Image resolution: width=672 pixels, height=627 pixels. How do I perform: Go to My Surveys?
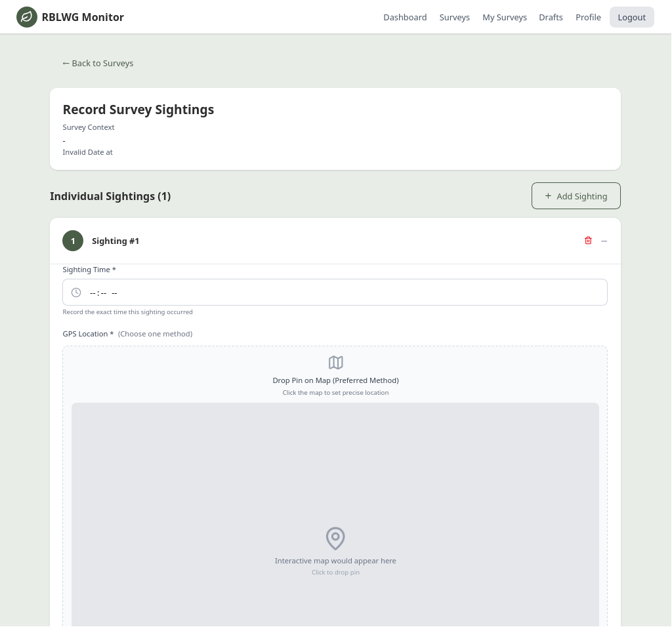(x=505, y=17)
